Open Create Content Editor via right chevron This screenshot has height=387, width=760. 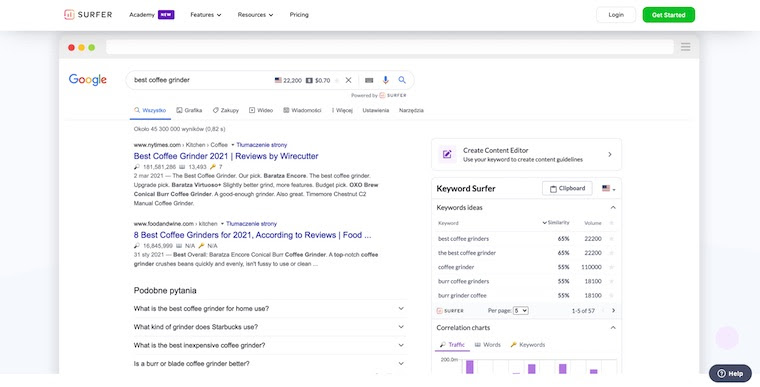click(x=610, y=155)
